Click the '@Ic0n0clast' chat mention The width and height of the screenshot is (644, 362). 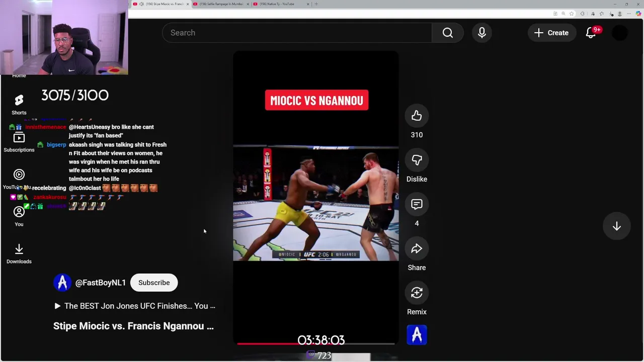[85, 188]
